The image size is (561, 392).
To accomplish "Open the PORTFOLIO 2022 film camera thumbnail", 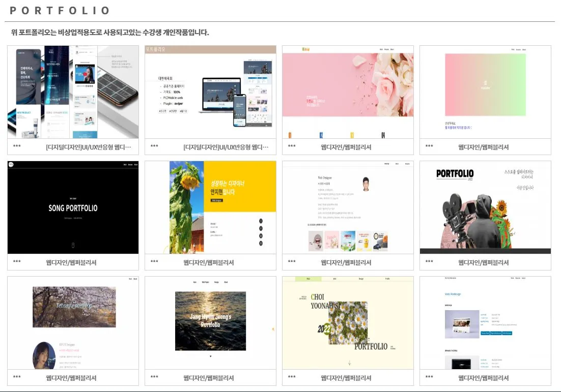I will (x=485, y=207).
